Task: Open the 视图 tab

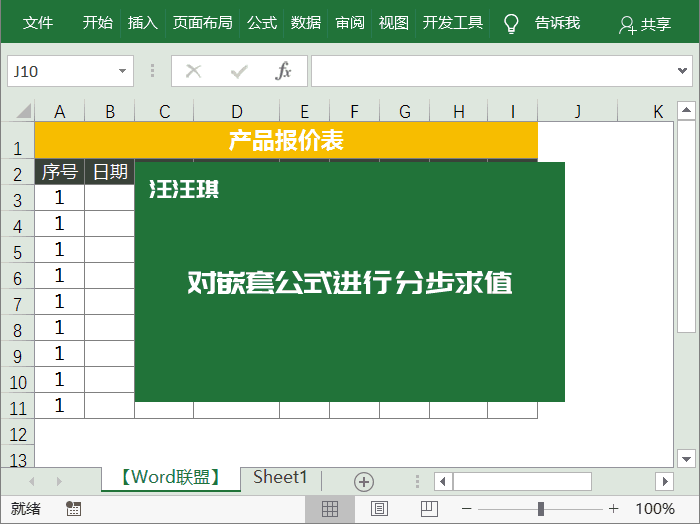Action: [394, 23]
